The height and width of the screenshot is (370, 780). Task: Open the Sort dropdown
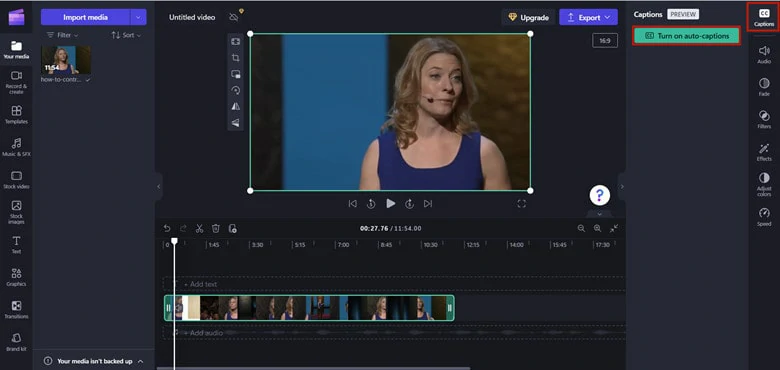pyautogui.click(x=126, y=35)
